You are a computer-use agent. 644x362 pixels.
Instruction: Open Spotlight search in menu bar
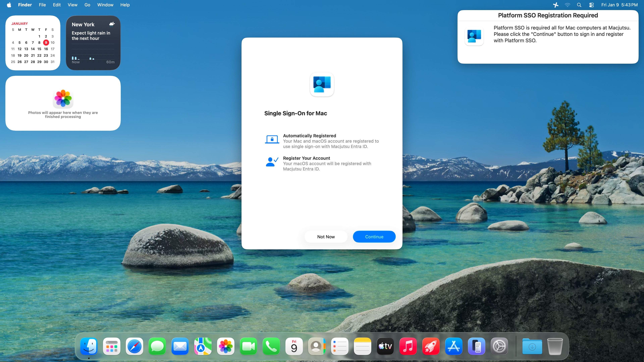tap(579, 5)
